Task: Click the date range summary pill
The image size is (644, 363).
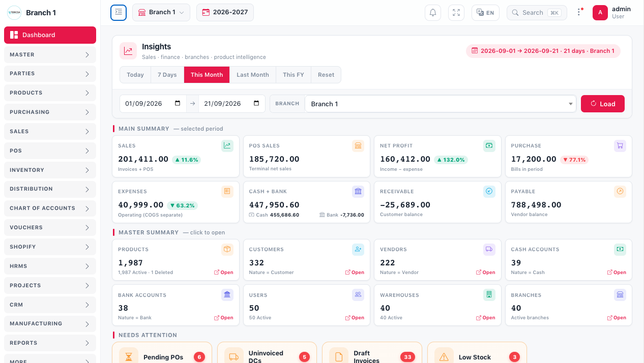Action: pyautogui.click(x=543, y=51)
